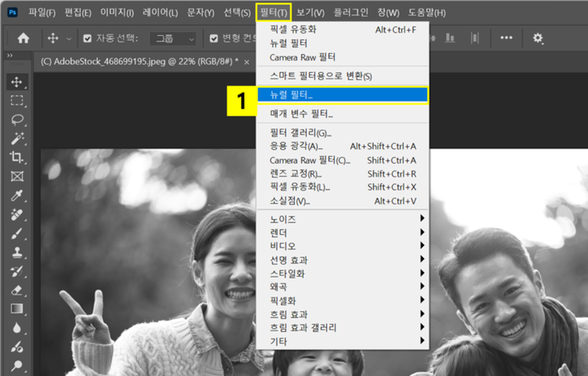Choose 소실점(V)... item
This screenshot has width=588, height=376.
coord(343,201)
